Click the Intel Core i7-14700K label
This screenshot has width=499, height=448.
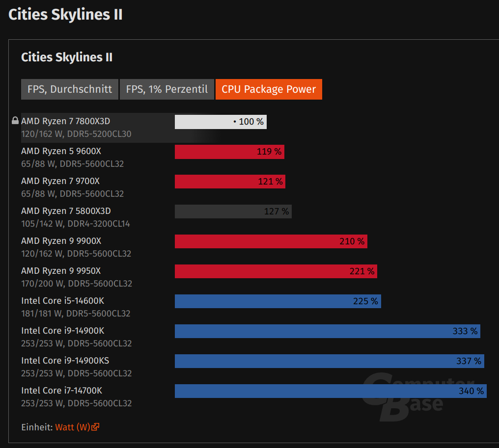point(62,390)
